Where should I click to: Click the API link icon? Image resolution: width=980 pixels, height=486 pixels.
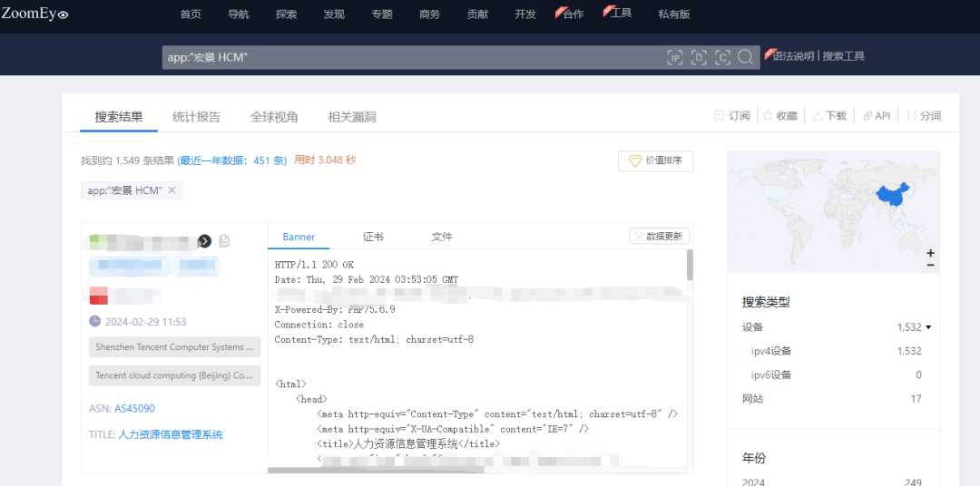coord(867,115)
